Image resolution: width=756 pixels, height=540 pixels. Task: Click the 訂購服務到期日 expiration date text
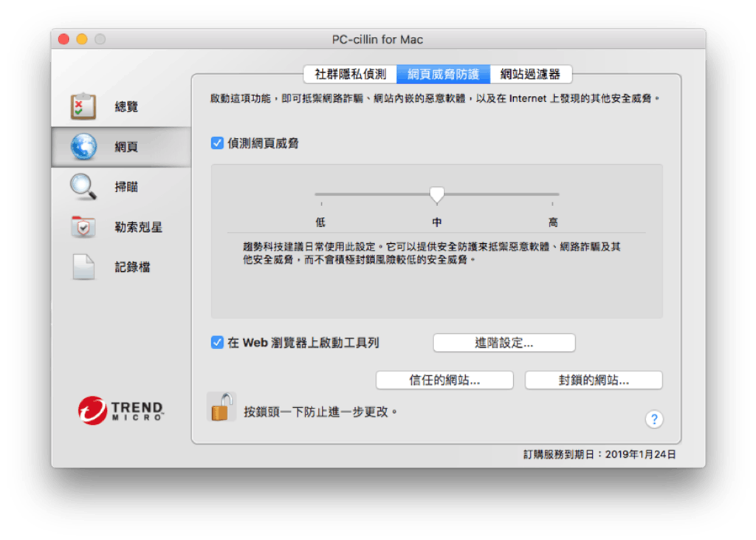tap(599, 454)
